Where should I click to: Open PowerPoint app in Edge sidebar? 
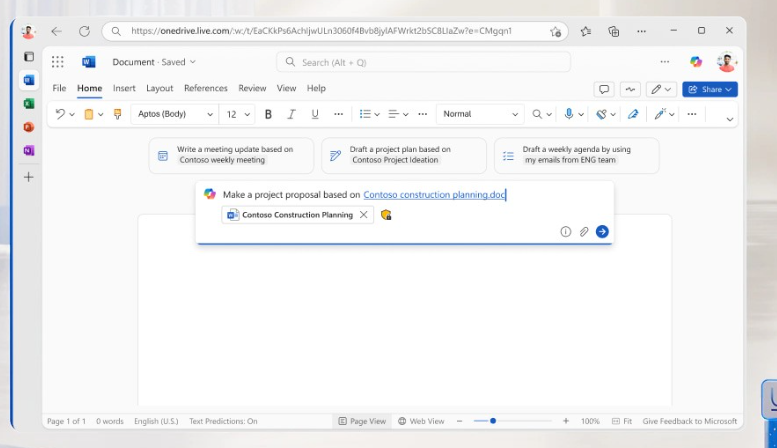coord(29,127)
